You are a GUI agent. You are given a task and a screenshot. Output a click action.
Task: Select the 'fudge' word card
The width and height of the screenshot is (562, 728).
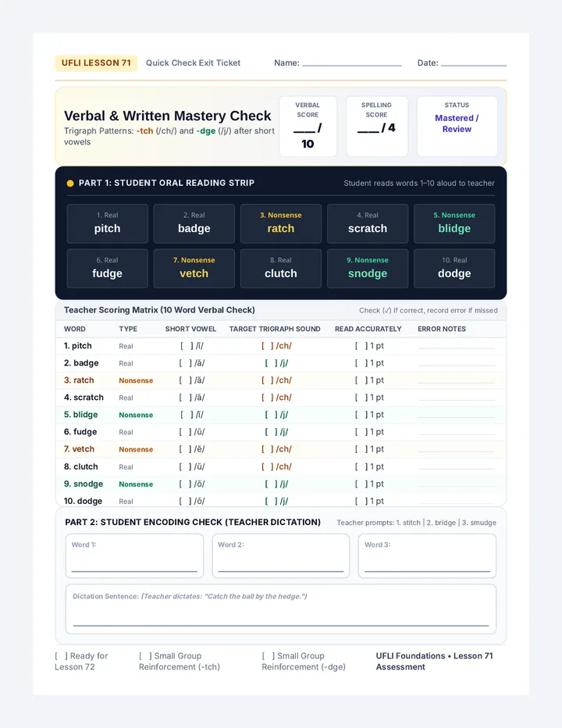coord(107,269)
